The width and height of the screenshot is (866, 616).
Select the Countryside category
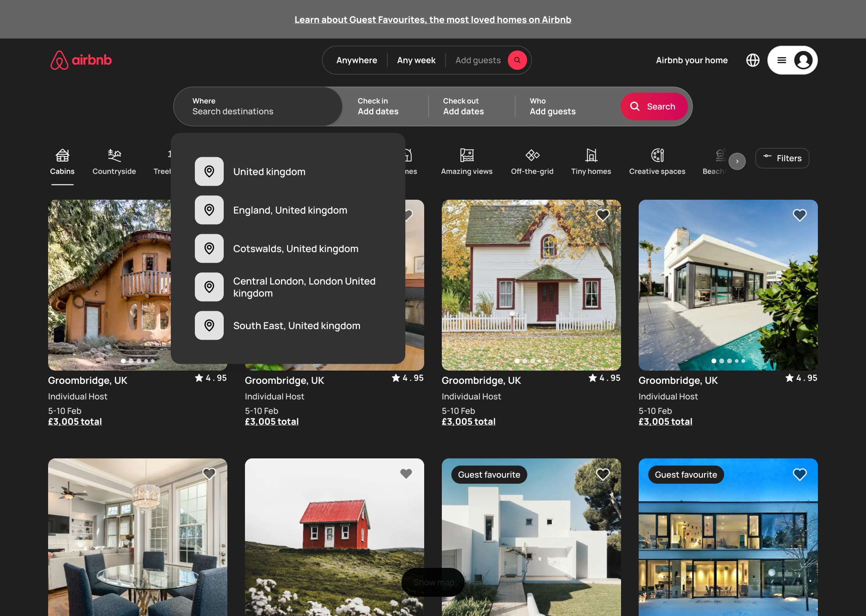[x=114, y=162]
